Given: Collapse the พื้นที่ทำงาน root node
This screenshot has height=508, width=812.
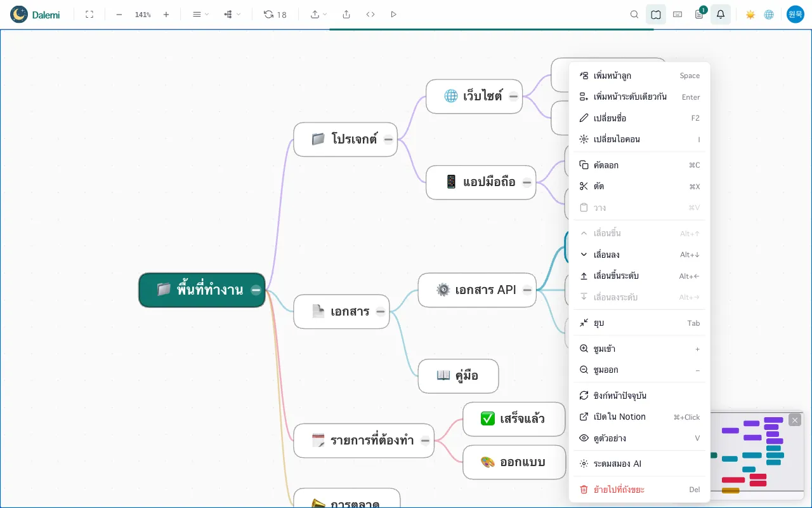Looking at the screenshot, I should click(x=256, y=290).
